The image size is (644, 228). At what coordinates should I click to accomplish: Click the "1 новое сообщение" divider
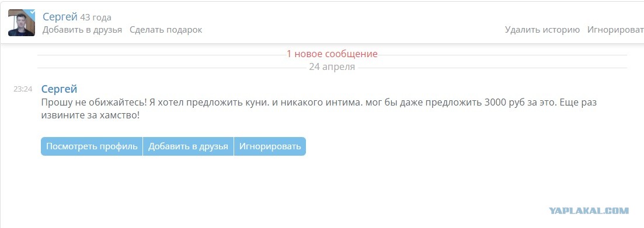(x=332, y=54)
